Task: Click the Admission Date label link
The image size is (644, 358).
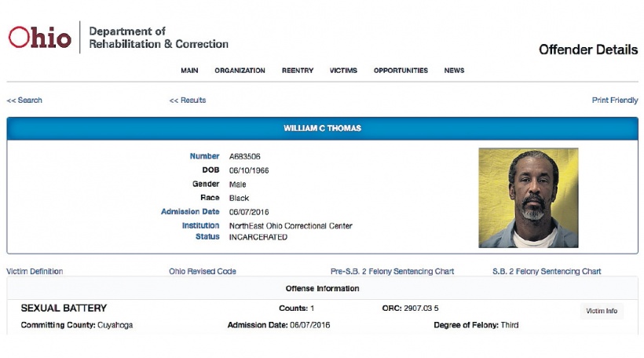Action: (190, 211)
